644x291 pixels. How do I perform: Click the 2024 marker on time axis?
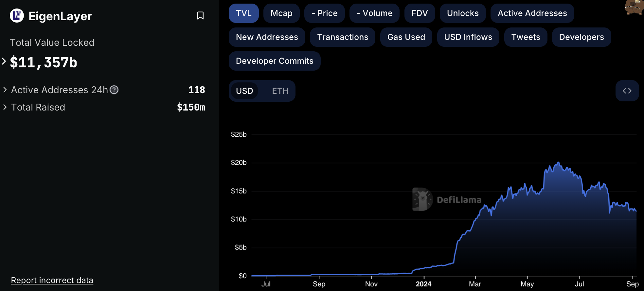(423, 284)
